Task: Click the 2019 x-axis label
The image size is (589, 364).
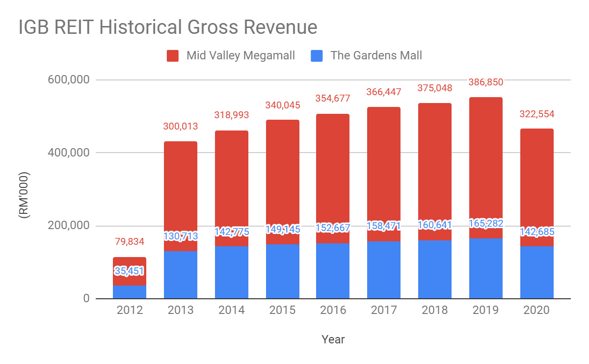Action: pos(486,311)
